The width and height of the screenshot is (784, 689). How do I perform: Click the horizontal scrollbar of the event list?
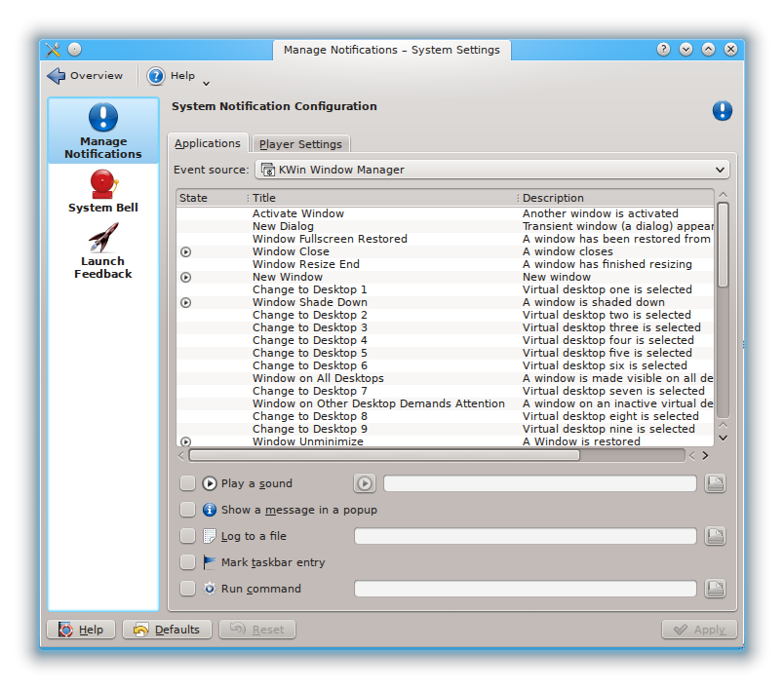click(384, 455)
